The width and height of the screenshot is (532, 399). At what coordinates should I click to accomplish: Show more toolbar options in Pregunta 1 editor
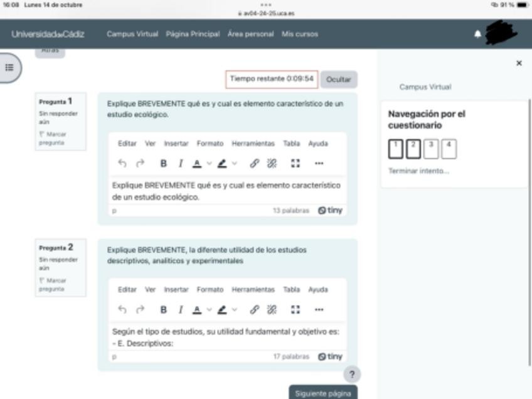(x=319, y=164)
